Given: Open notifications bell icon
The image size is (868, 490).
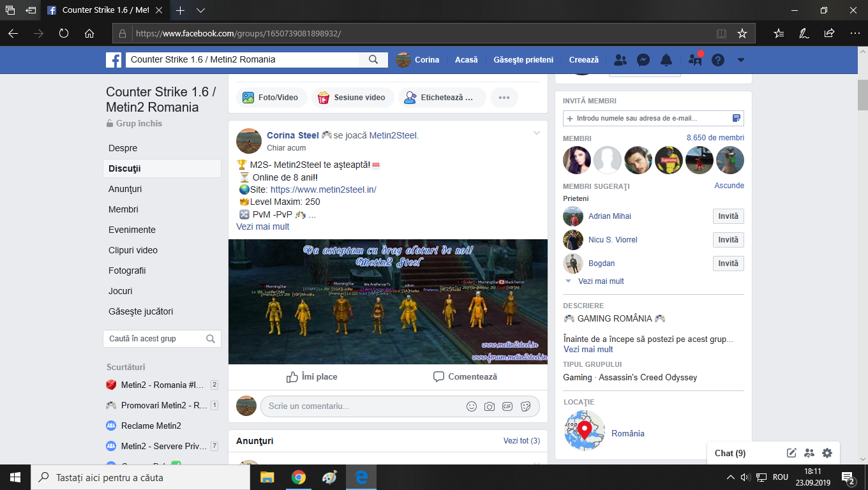Looking at the screenshot, I should [666, 60].
